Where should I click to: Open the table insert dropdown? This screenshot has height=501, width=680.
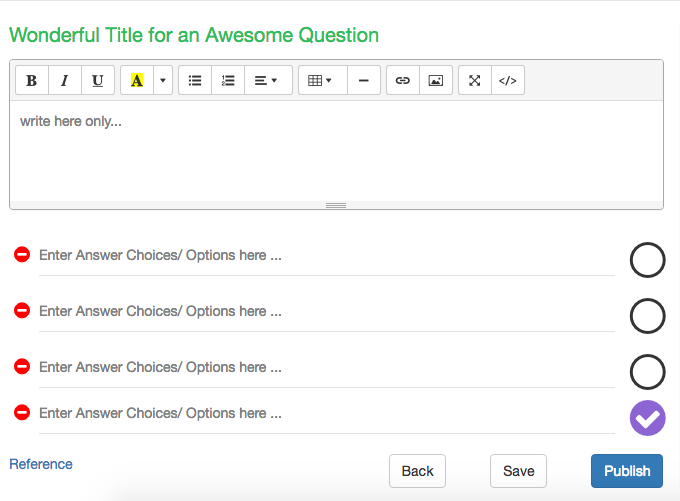321,81
